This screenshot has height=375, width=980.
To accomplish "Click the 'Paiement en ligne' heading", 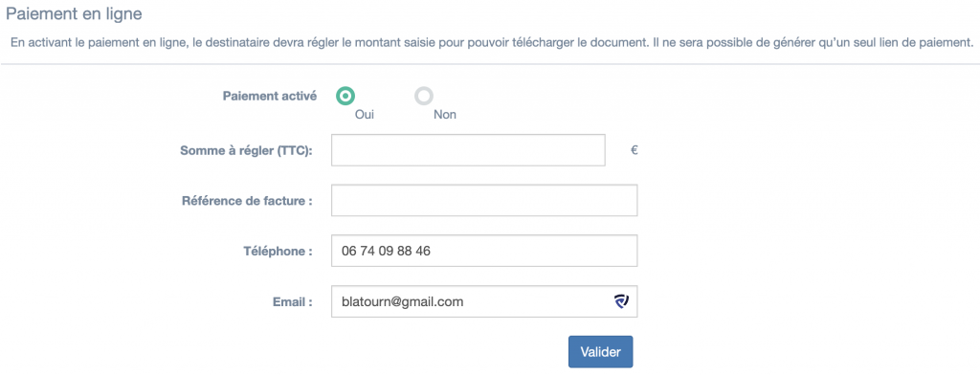I will pyautogui.click(x=74, y=13).
